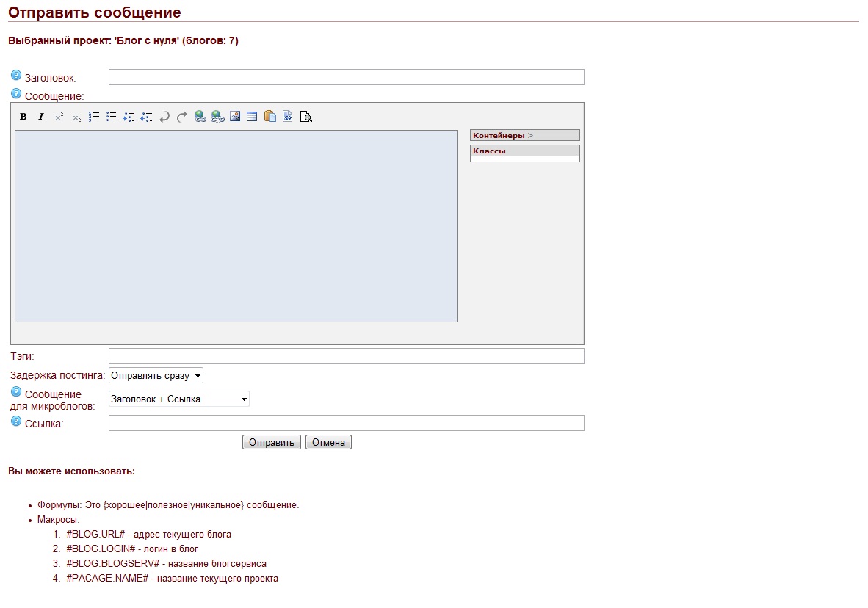Image resolution: width=868 pixels, height=608 pixels.
Task: Toggle bold formatting in editor toolbar
Action: [23, 117]
